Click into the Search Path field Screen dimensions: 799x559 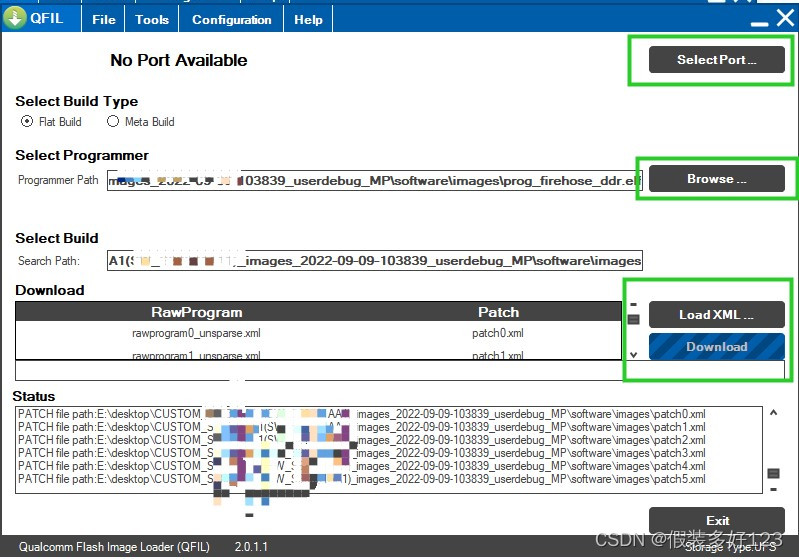click(x=375, y=260)
